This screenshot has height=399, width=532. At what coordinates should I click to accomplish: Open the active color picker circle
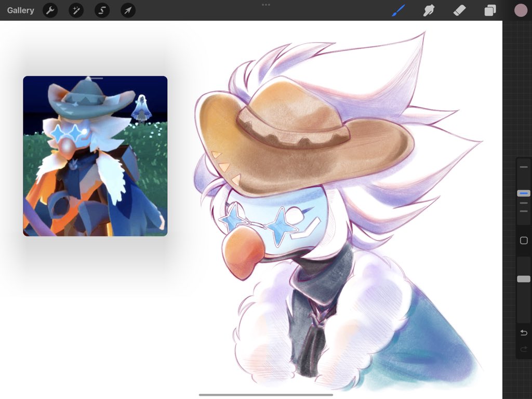point(521,10)
